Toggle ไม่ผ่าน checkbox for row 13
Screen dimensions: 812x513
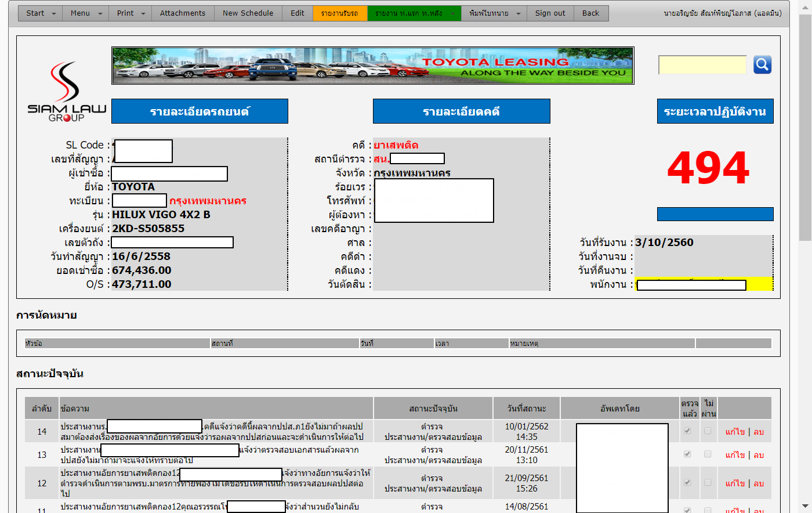pos(708,454)
